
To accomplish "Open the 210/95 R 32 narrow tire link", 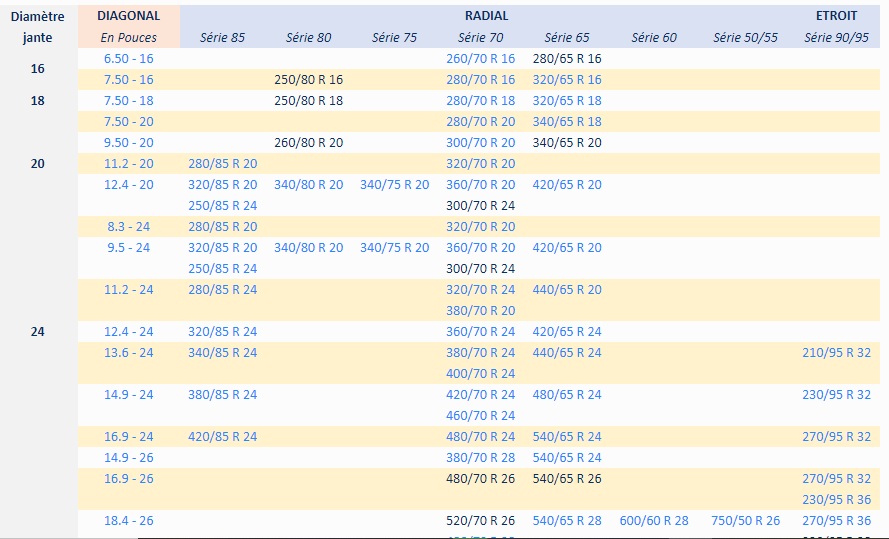I will pyautogui.click(x=836, y=353).
